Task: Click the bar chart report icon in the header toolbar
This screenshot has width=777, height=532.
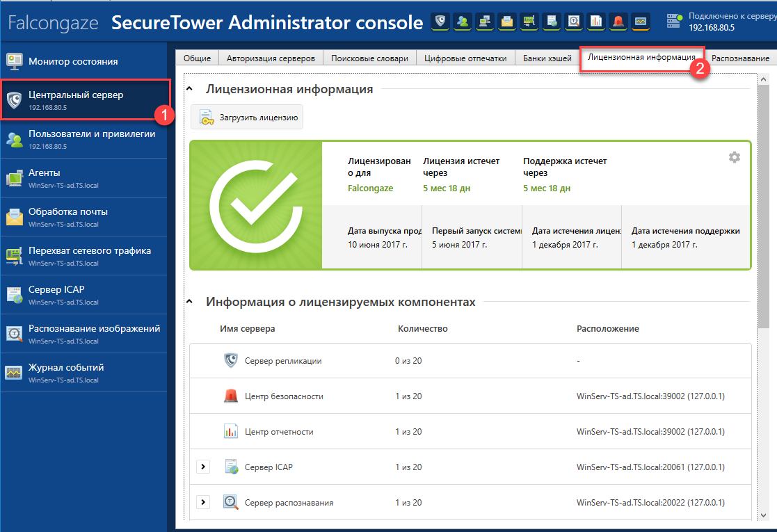Action: (596, 22)
